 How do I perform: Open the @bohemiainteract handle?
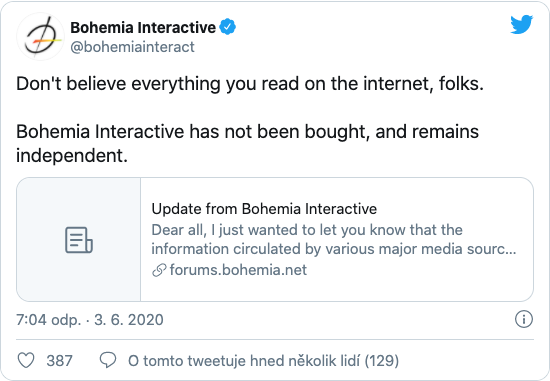[132, 47]
